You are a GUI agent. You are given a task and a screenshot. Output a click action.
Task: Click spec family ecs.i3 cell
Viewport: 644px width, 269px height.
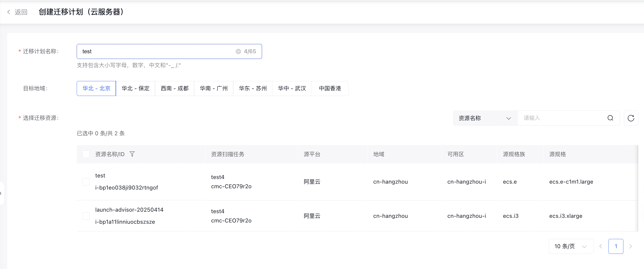click(511, 216)
